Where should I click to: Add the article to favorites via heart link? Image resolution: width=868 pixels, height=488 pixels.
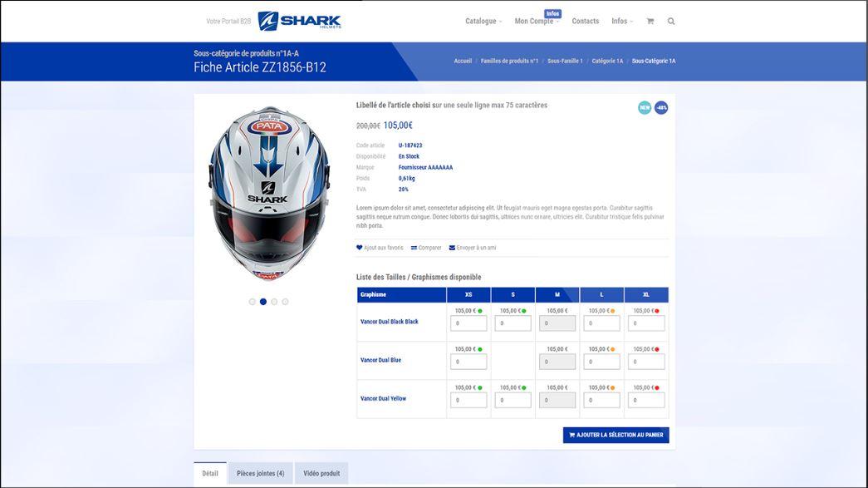click(380, 248)
